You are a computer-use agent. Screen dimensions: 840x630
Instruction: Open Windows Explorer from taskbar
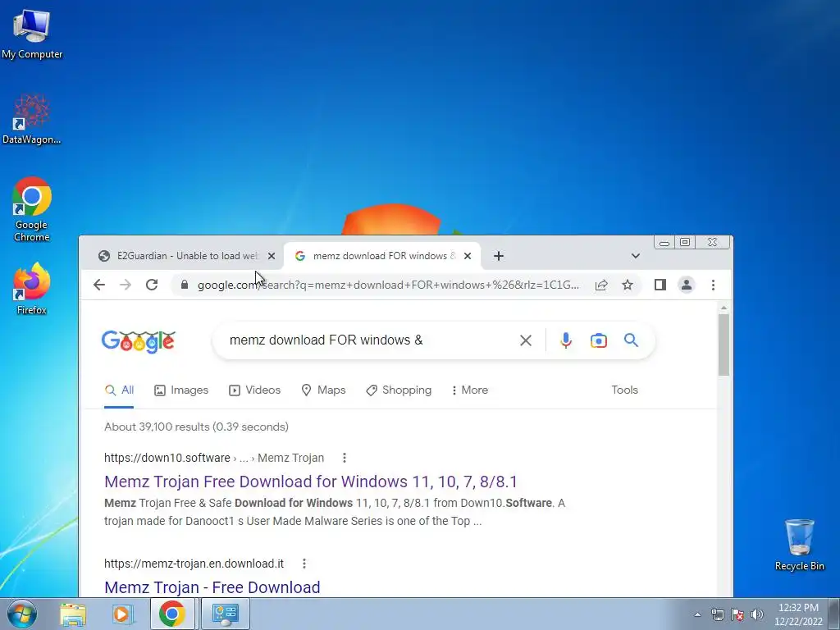(73, 614)
